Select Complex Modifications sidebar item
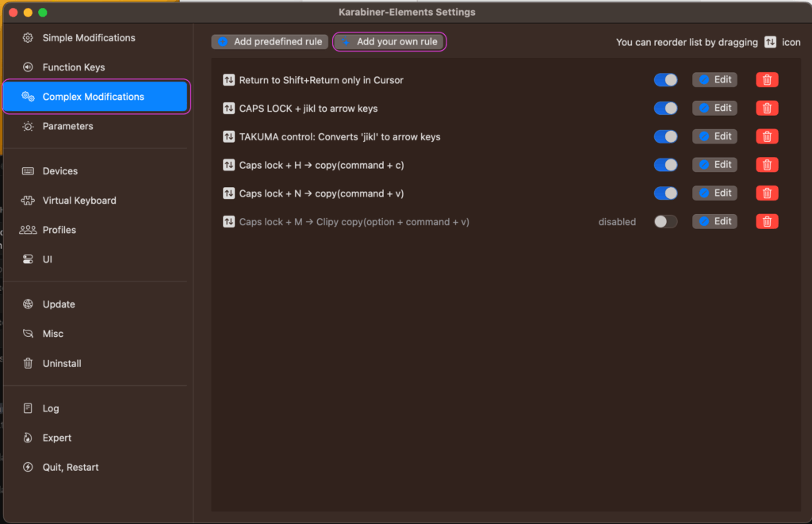Viewport: 812px width, 524px height. point(96,97)
